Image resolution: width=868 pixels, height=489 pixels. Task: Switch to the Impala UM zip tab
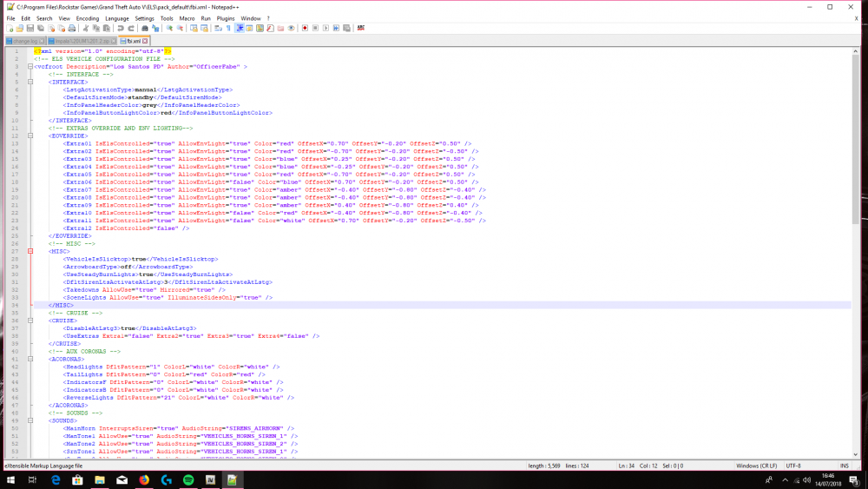coord(82,41)
